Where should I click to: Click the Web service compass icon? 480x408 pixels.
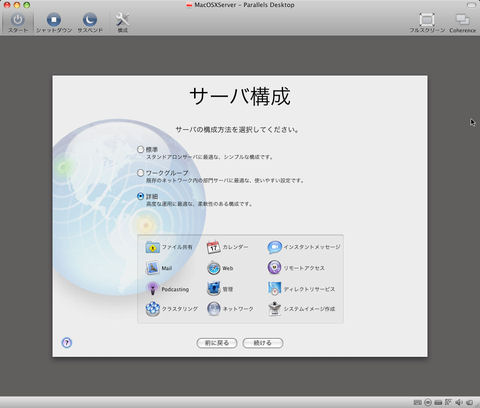point(214,268)
